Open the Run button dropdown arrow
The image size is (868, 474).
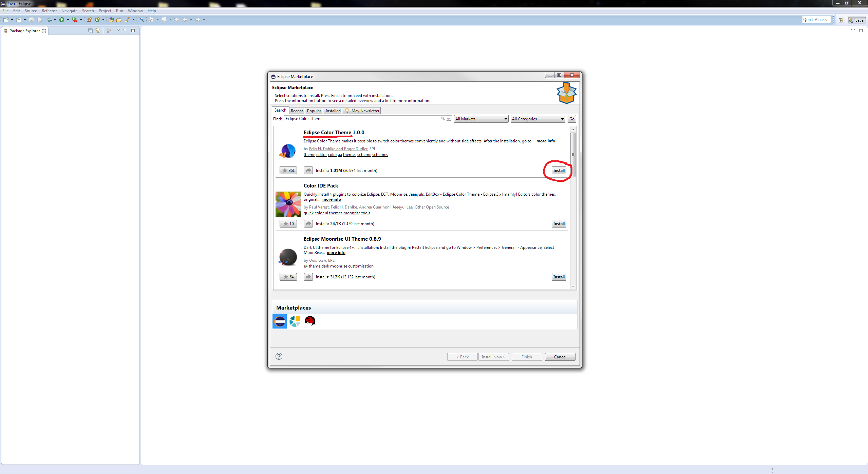click(x=68, y=20)
